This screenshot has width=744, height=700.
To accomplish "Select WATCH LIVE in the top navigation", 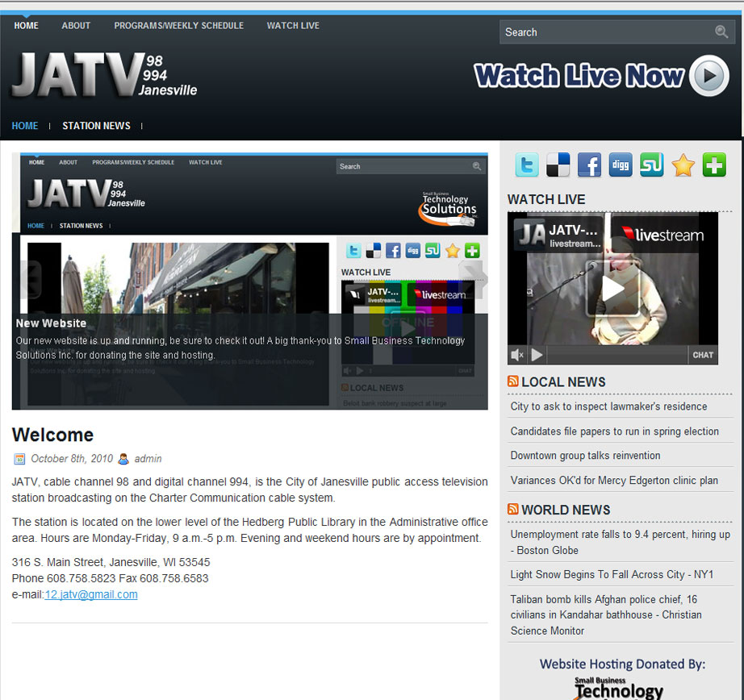I will coord(293,26).
